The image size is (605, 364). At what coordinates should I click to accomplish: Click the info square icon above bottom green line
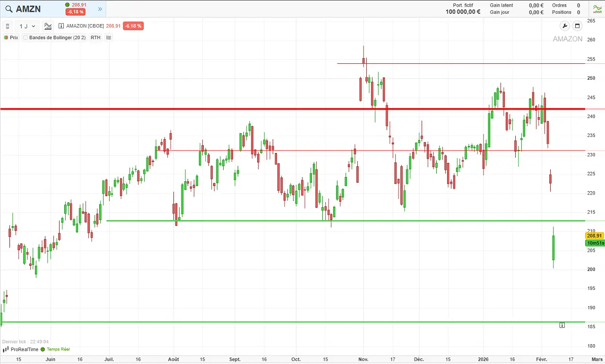point(562,325)
